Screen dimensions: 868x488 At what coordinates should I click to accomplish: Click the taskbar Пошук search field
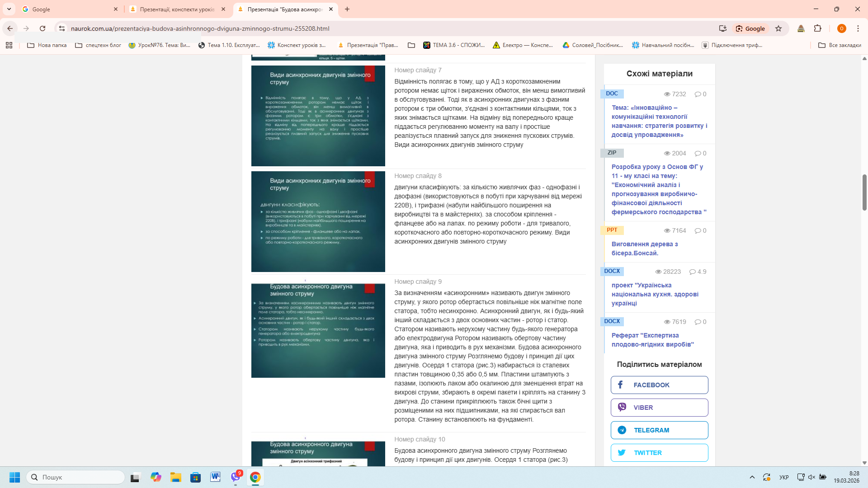[x=77, y=477]
